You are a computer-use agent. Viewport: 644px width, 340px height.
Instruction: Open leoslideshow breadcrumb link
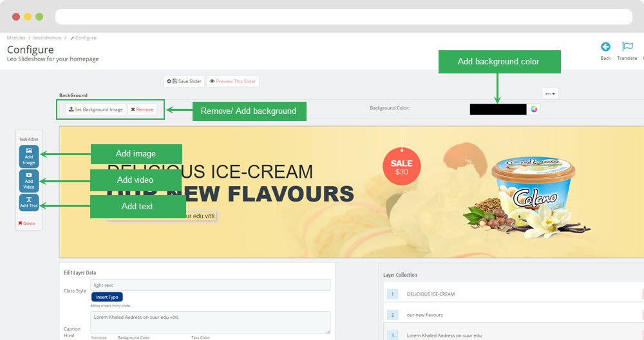pyautogui.click(x=47, y=38)
